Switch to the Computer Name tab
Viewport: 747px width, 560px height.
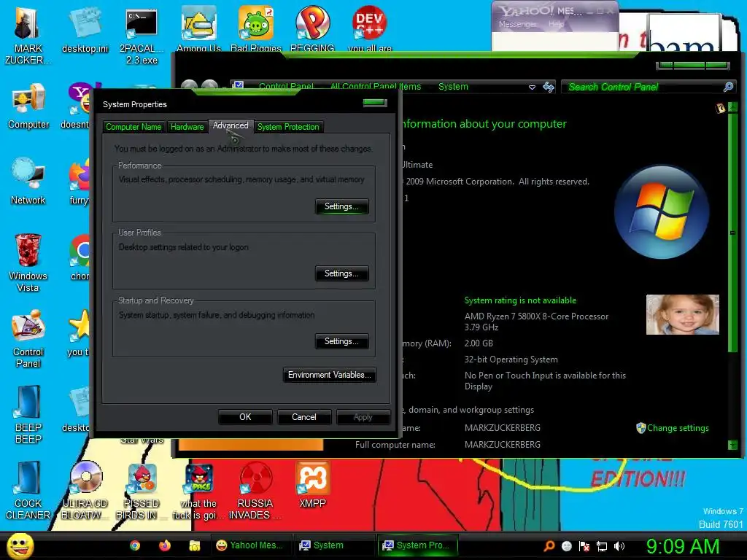(134, 127)
